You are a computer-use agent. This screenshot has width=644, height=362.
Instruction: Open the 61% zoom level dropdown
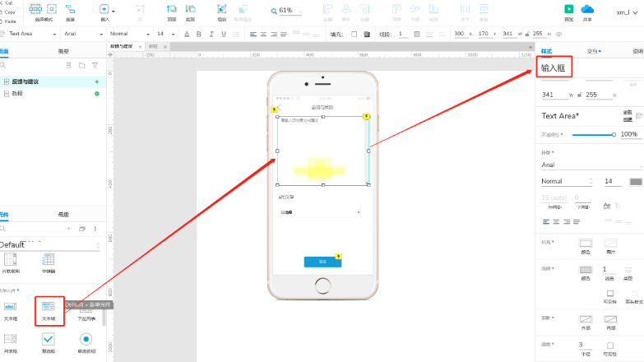pos(288,11)
